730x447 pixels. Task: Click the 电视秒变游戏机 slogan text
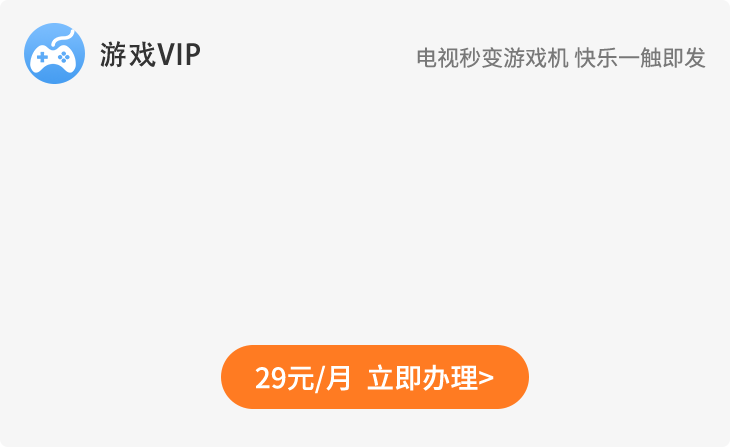pos(492,58)
